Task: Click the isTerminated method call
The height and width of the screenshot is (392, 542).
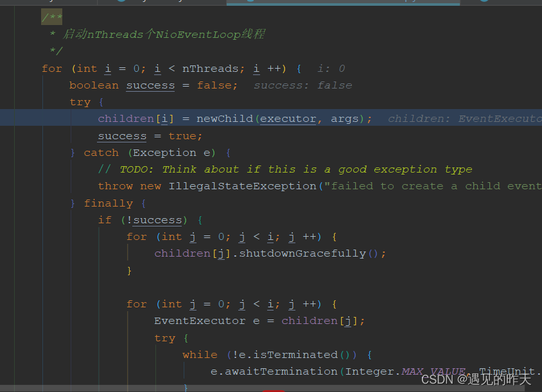Action: (295, 355)
